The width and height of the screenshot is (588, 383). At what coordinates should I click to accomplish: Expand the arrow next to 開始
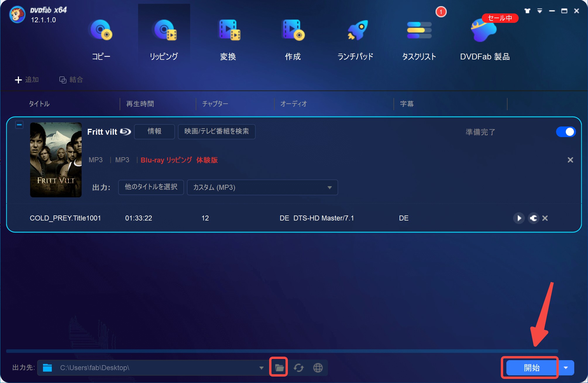tap(566, 368)
